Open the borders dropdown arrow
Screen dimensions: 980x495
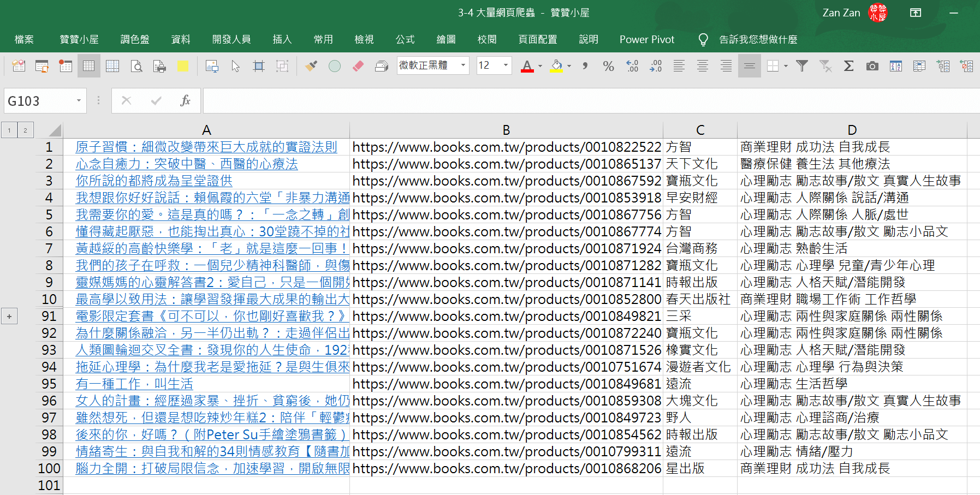786,66
